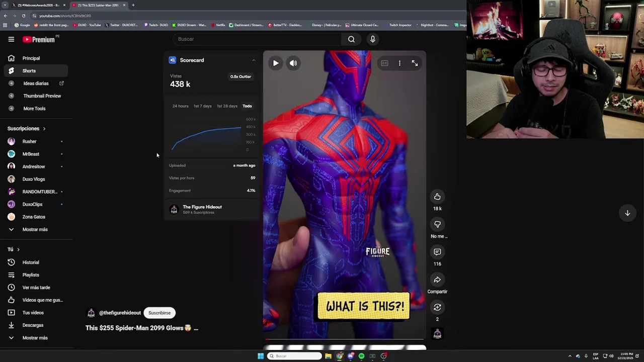Image resolution: width=644 pixels, height=362 pixels.
Task: Click the browser address bar URL
Action: 65,16
